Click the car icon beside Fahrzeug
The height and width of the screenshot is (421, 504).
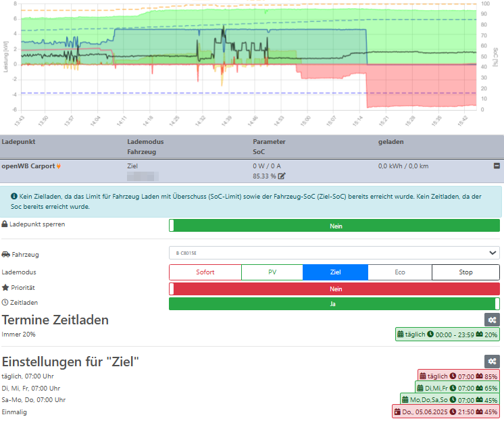pyautogui.click(x=6, y=254)
